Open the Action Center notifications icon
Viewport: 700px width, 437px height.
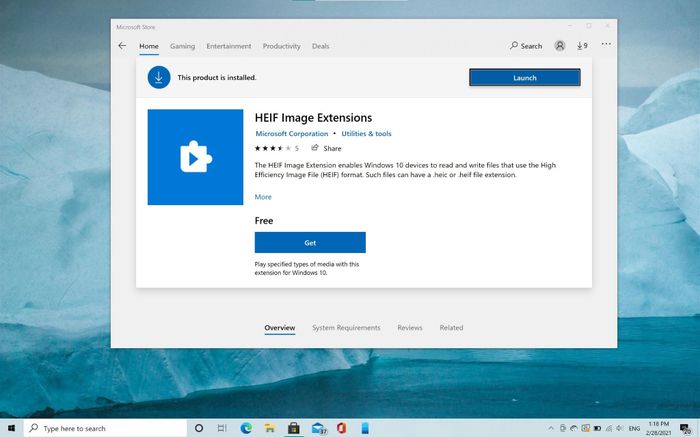(685, 429)
